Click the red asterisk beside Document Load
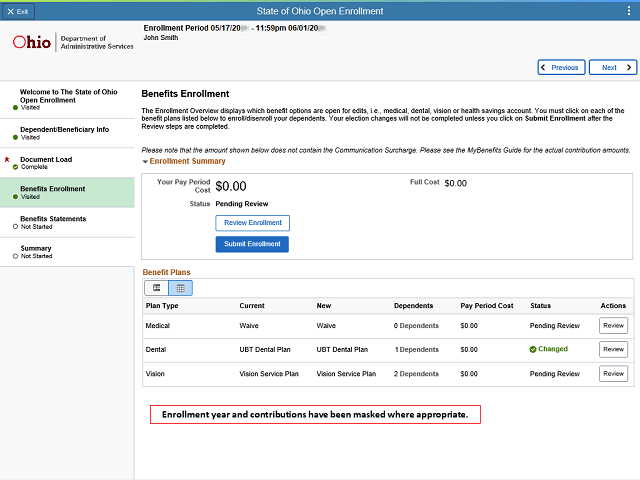640x480 pixels. pyautogui.click(x=7, y=160)
